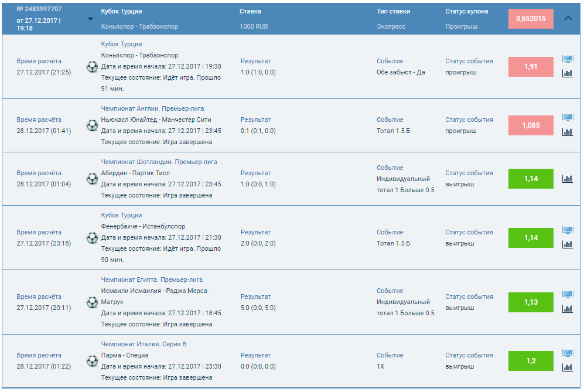
Task: View statistics chart for the Ismaily match
Action: 567,309
